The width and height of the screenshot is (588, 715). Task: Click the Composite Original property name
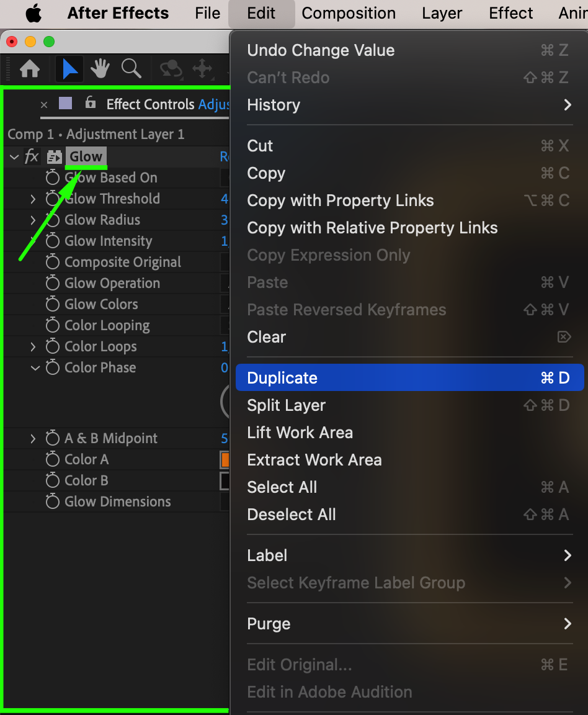(123, 262)
